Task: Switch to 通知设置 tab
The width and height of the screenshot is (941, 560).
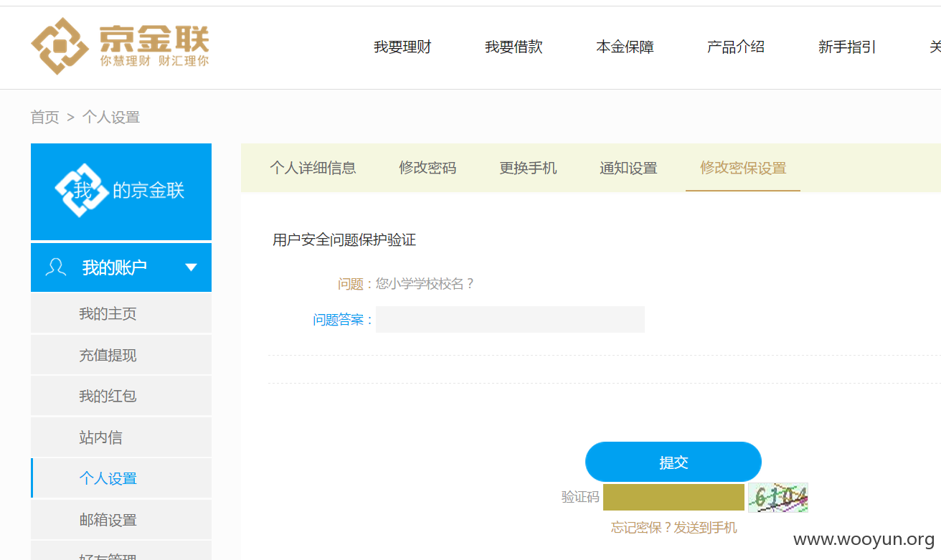Action: pyautogui.click(x=628, y=168)
